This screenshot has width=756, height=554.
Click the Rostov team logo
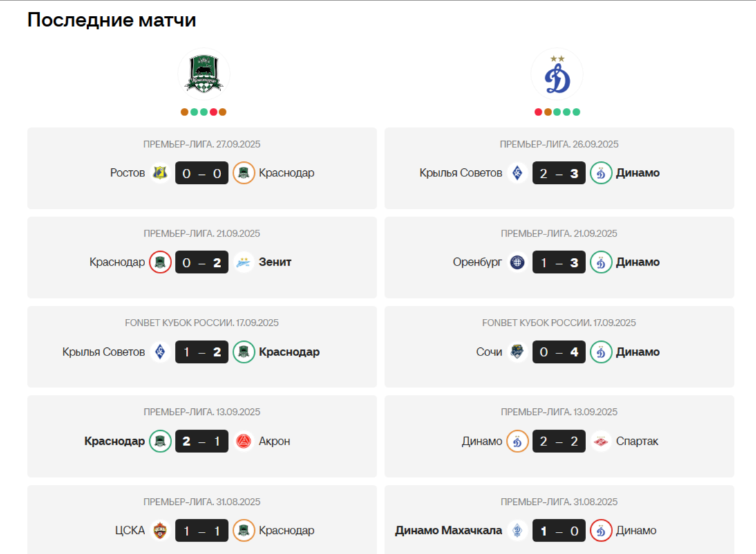[160, 173]
